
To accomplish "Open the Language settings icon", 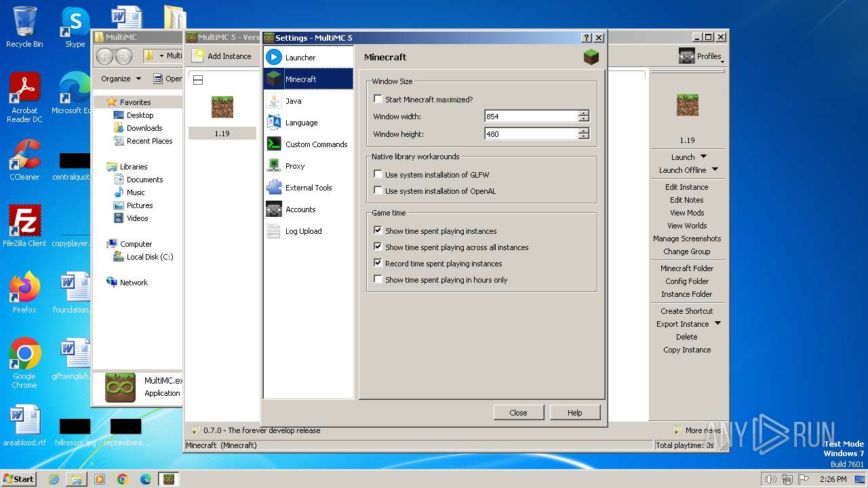I will click(x=274, y=122).
